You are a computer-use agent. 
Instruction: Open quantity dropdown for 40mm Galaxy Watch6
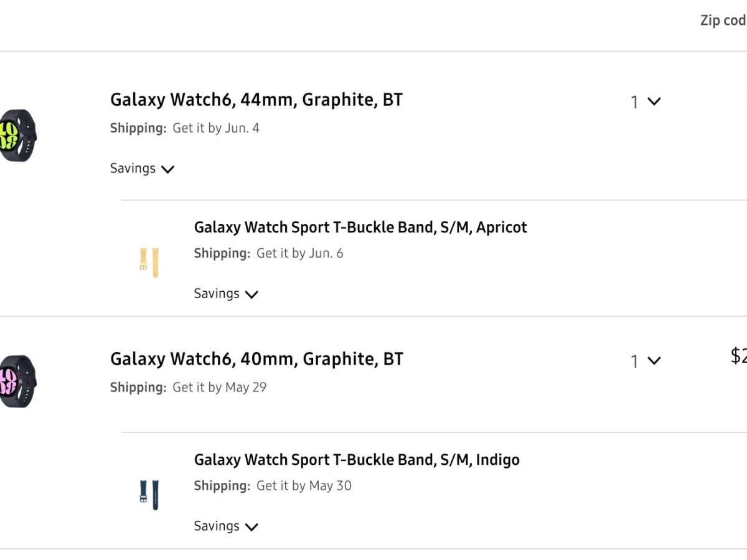[x=645, y=361]
